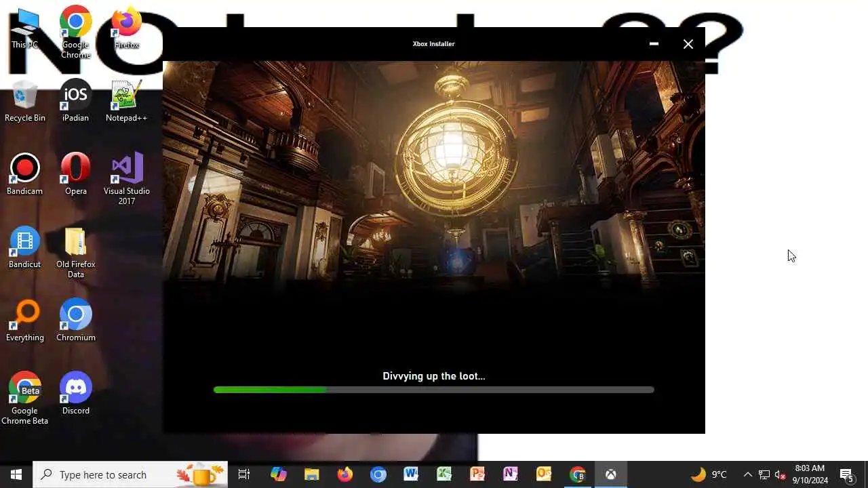Launch Notepad++ desktop shortcut

pos(126,102)
